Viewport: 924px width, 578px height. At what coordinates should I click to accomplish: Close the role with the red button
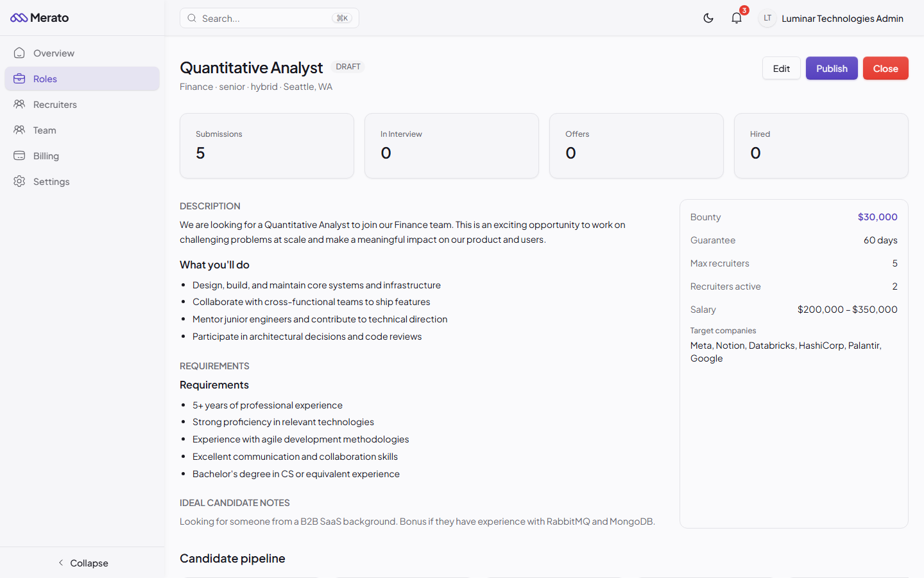pyautogui.click(x=885, y=68)
